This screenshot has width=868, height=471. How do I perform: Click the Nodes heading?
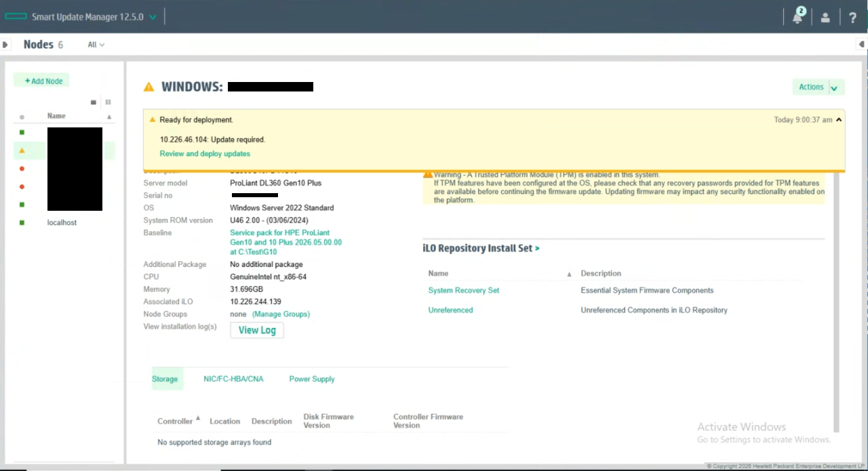click(x=38, y=44)
